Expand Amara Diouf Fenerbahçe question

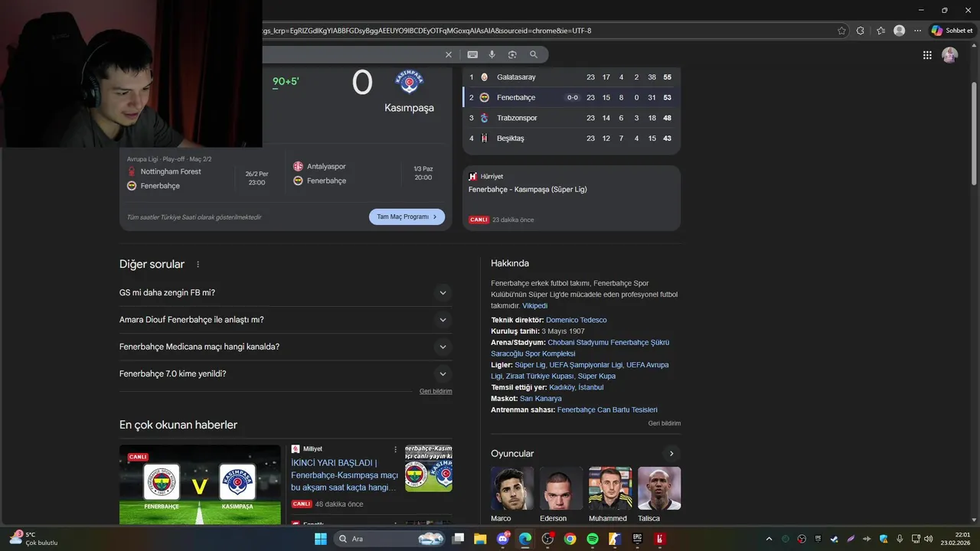click(x=286, y=320)
